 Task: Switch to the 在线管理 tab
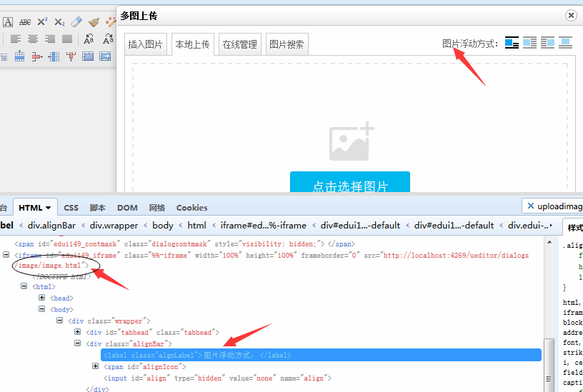pyautogui.click(x=240, y=44)
